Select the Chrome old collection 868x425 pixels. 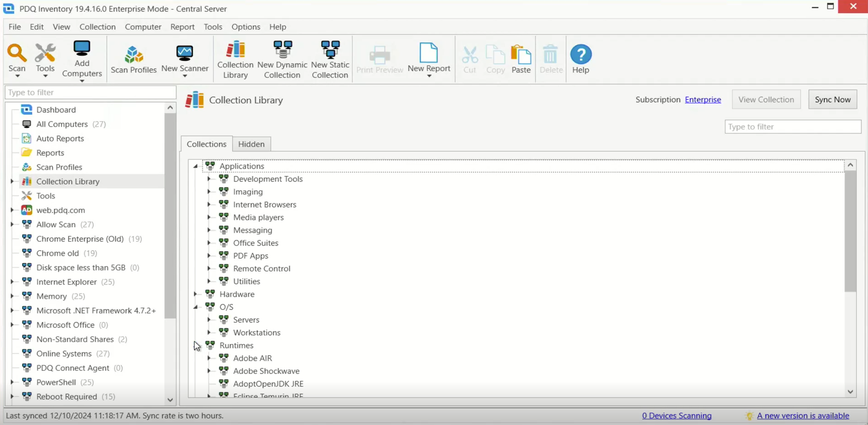point(57,253)
